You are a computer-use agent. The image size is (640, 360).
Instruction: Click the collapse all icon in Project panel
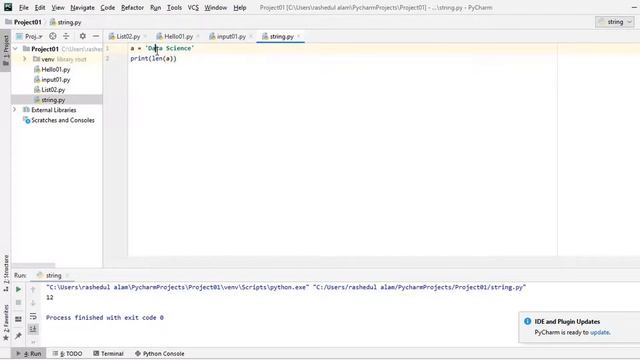point(66,36)
